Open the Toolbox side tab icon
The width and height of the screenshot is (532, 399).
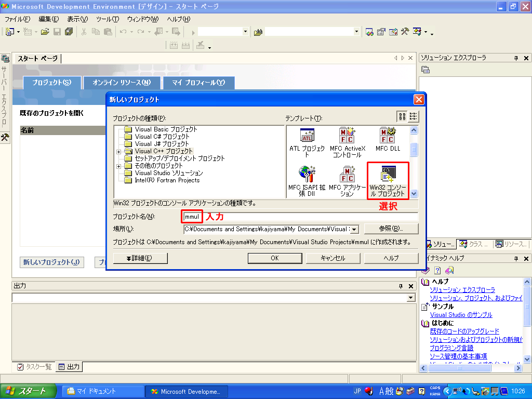[5, 137]
